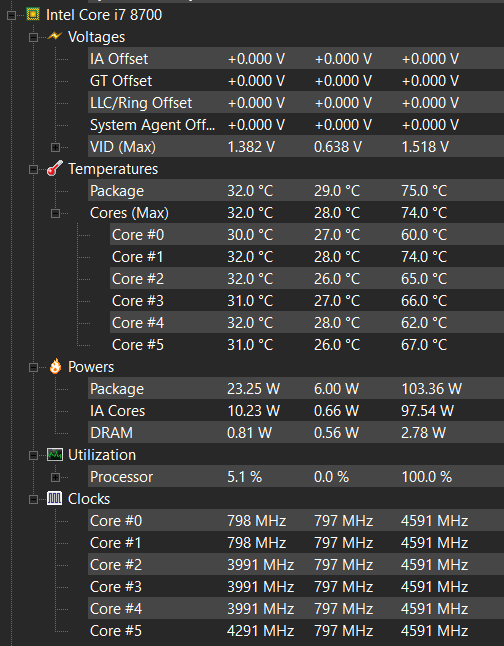Expand the Processor utilization node
504x646 pixels.
[55, 477]
